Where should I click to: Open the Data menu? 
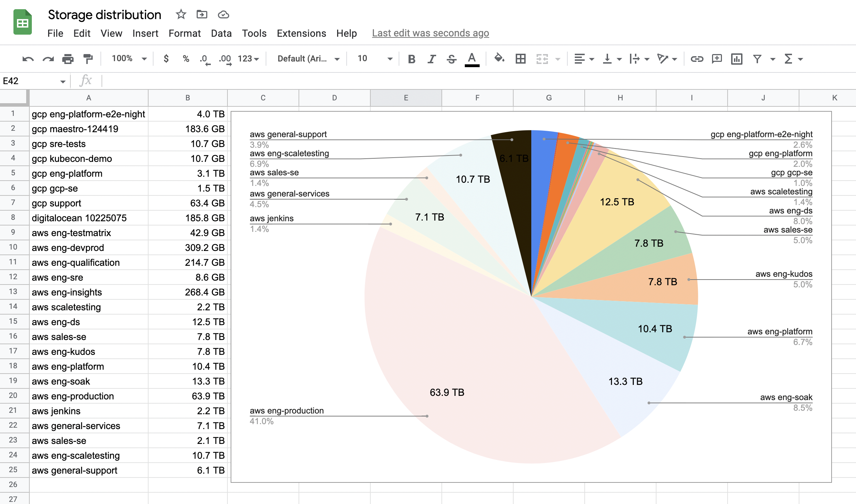[x=221, y=33]
